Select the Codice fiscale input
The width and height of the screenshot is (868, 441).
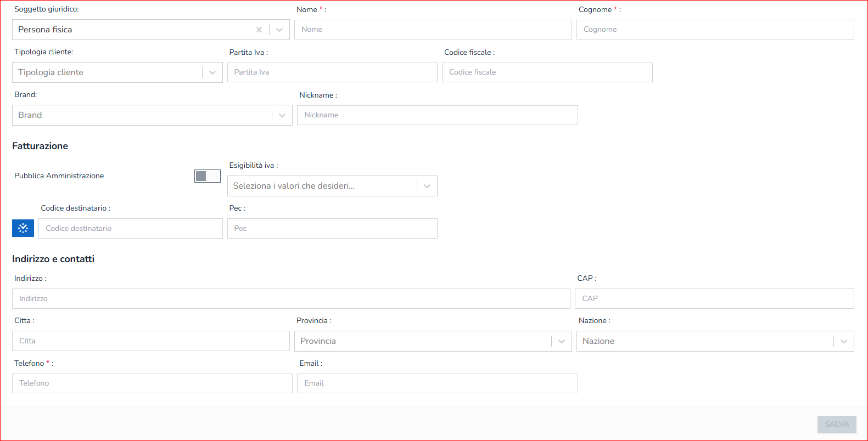pyautogui.click(x=547, y=72)
